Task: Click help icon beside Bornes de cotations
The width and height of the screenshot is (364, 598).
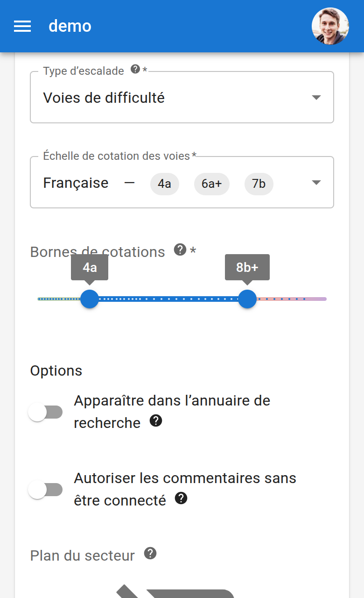Action: pyautogui.click(x=180, y=250)
